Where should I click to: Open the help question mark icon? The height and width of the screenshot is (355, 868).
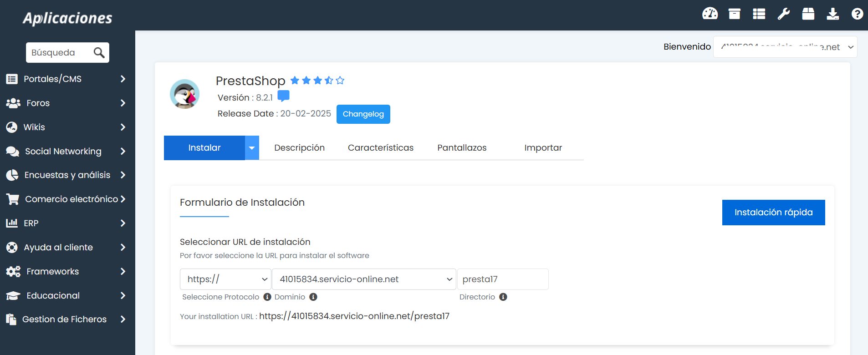coord(858,14)
